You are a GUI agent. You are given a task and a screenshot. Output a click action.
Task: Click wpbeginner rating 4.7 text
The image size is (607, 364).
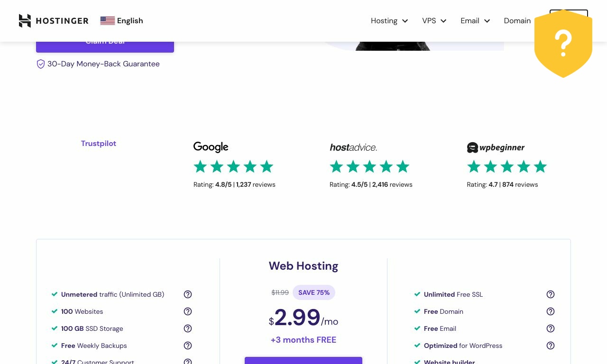502,185
